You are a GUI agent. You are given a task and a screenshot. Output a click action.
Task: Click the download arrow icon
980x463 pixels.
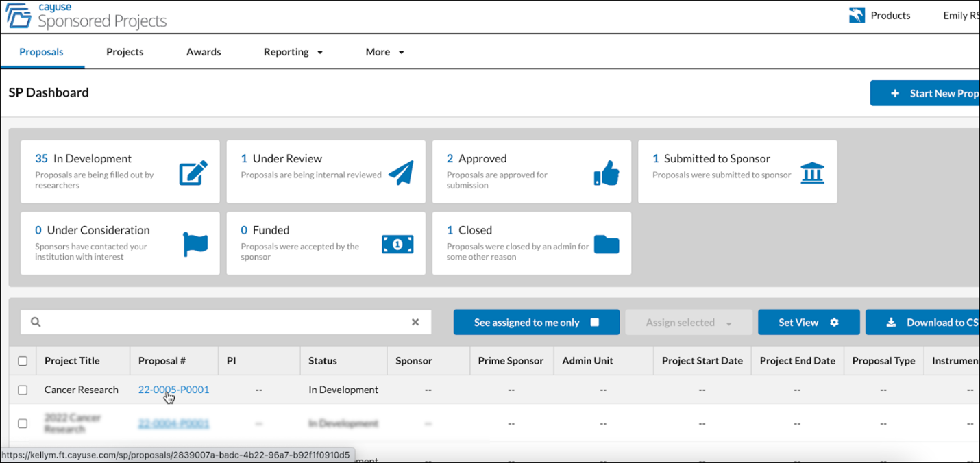[x=891, y=322]
